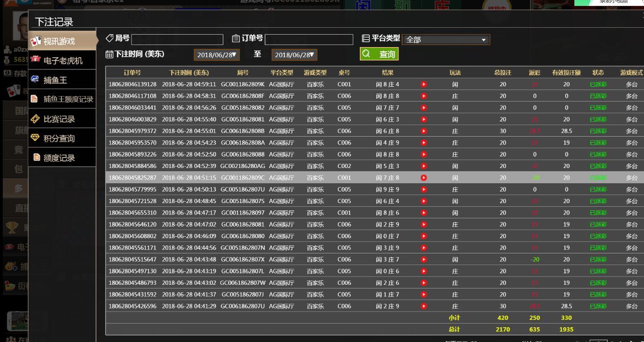This screenshot has height=342, width=644.
Task: Select the 捕鱼王额度记录 sidebar item
Action: pyautogui.click(x=67, y=99)
